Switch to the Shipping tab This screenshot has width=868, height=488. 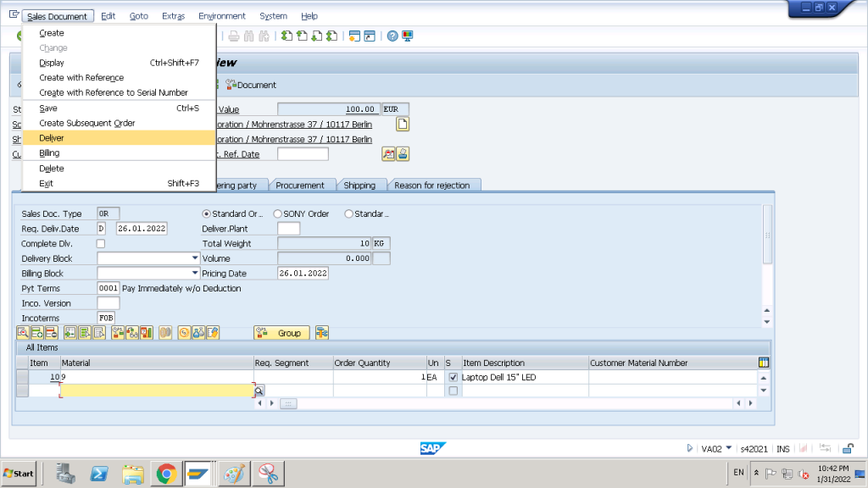click(359, 186)
